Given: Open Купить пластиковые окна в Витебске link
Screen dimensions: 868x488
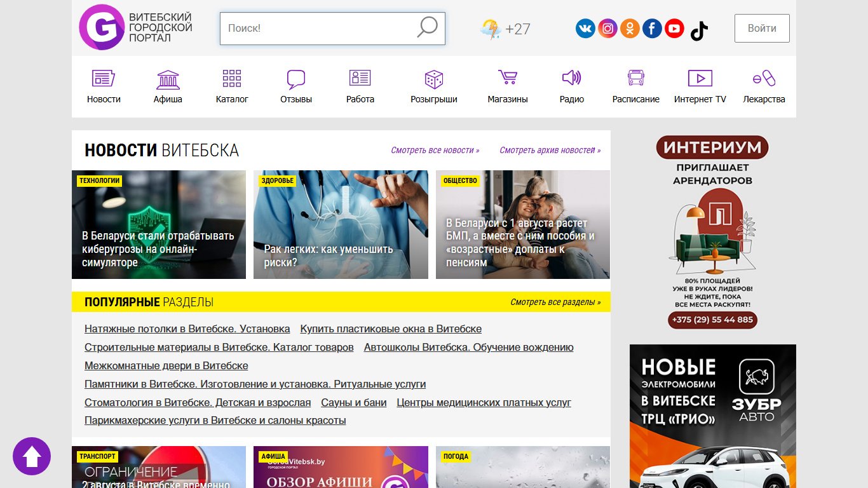Looking at the screenshot, I should (x=391, y=329).
